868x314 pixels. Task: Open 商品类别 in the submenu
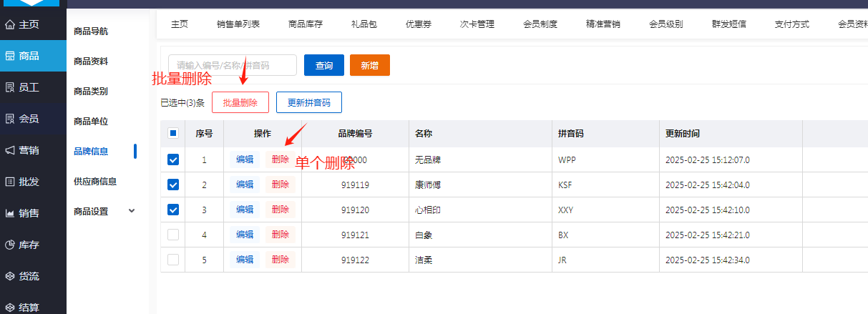point(91,92)
